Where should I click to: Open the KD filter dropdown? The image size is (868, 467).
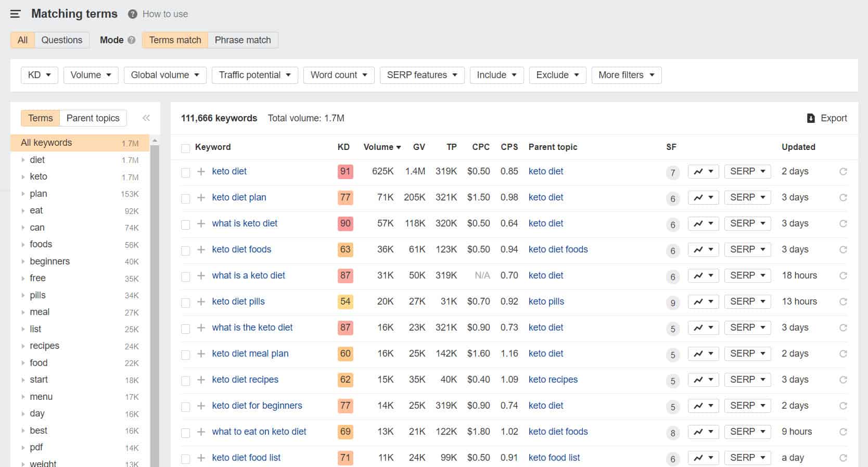tap(40, 75)
